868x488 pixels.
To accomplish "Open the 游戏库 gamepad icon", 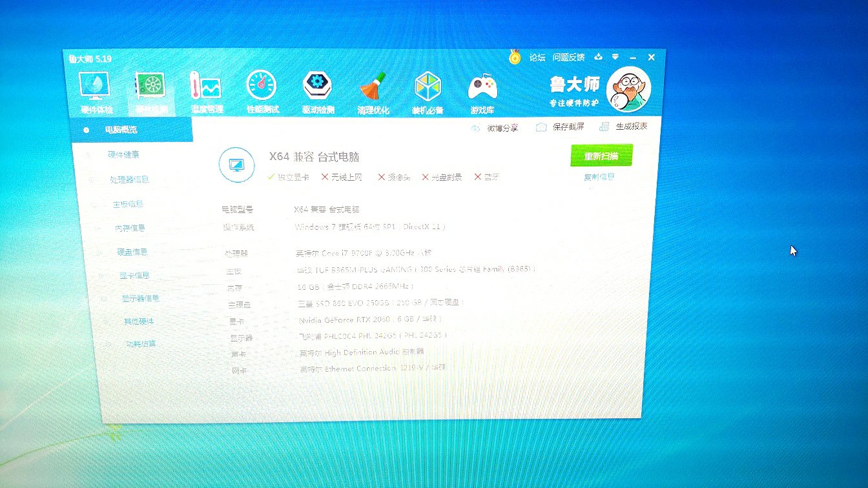I will coord(482,93).
